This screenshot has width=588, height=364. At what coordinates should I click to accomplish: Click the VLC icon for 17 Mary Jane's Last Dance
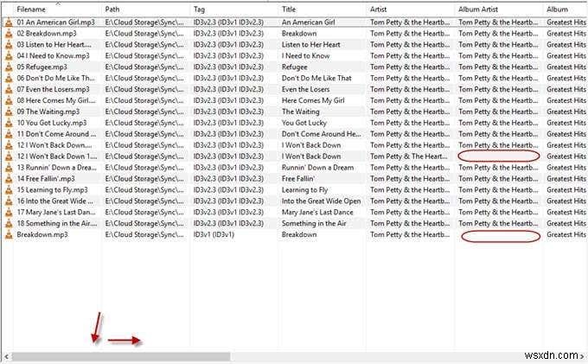coord(9,213)
